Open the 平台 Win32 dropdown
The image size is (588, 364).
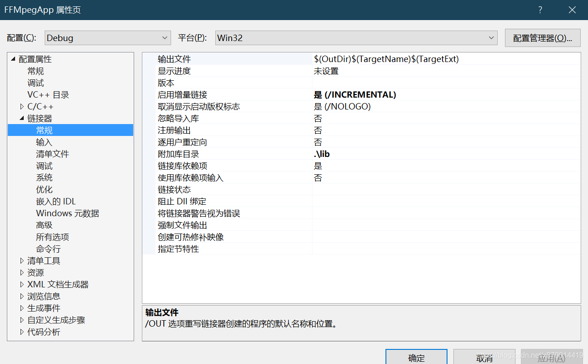pyautogui.click(x=356, y=38)
